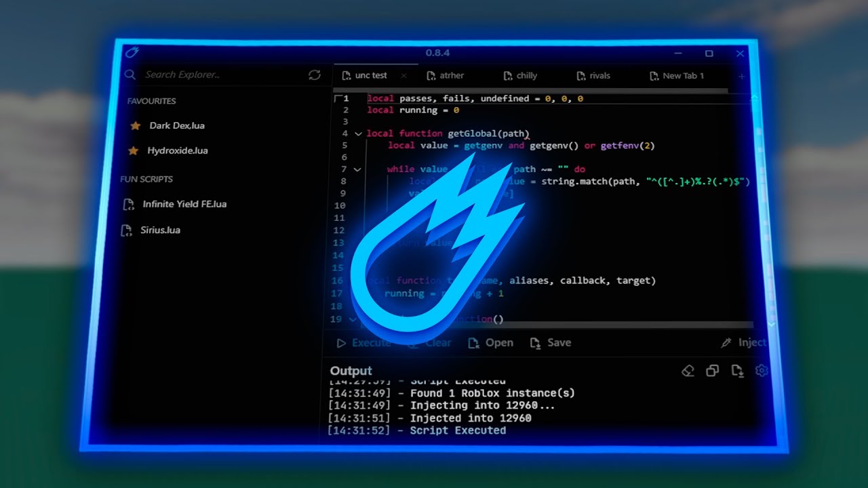
Task: Switch to the atrher tab
Action: (x=446, y=76)
